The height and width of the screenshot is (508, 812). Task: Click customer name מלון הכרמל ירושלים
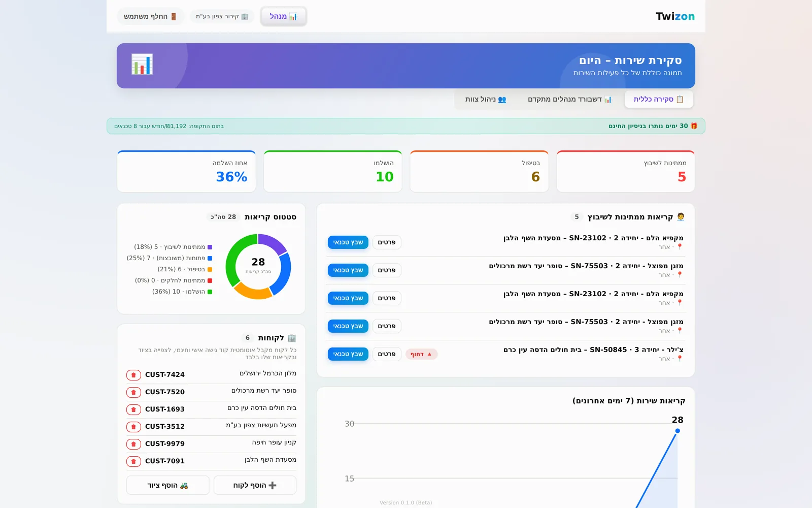click(x=268, y=373)
